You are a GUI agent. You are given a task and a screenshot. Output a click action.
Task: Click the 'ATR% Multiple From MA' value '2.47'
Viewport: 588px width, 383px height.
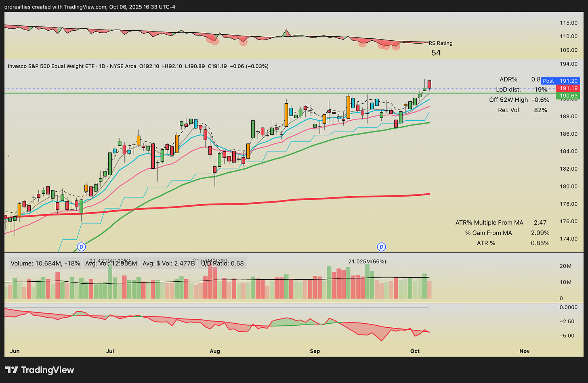[540, 222]
